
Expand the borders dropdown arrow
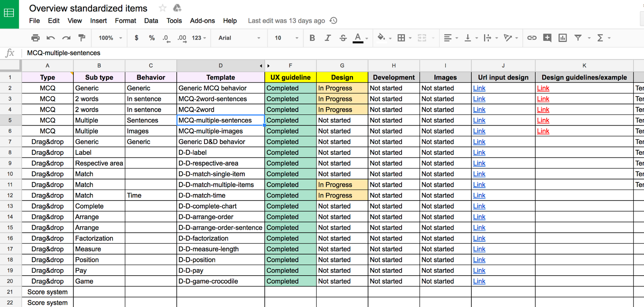point(410,38)
